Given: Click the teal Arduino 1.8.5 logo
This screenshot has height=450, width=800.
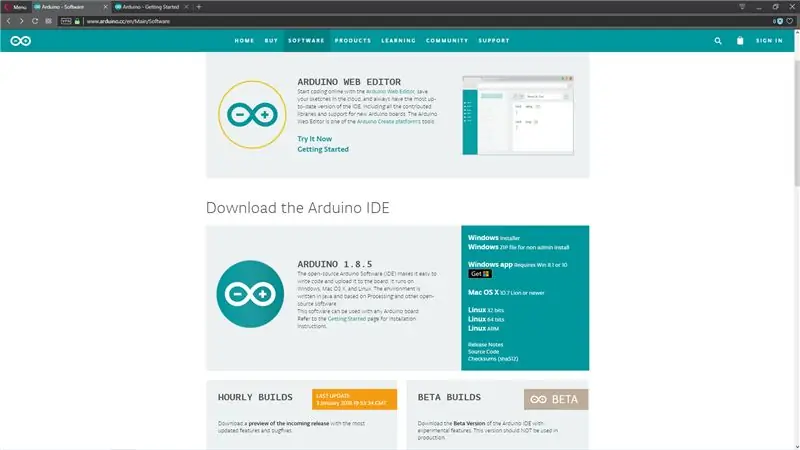Looking at the screenshot, I should (x=250, y=294).
